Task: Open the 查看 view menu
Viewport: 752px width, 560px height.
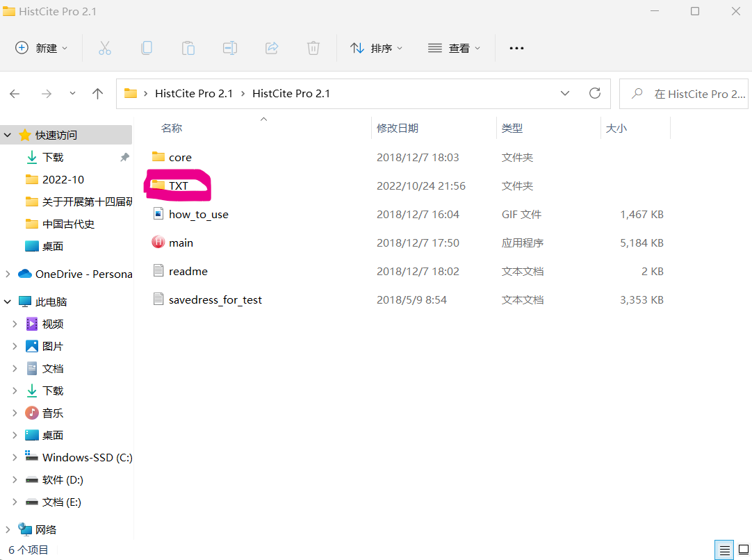Action: point(454,47)
